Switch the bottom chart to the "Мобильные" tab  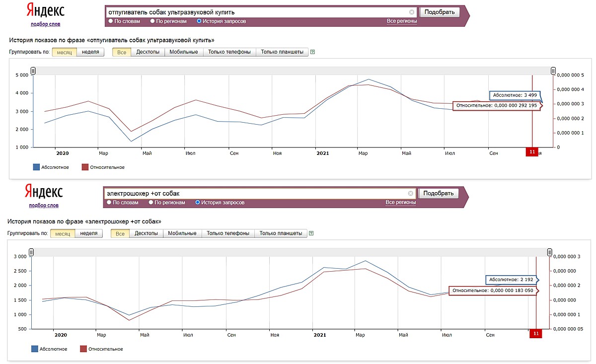(x=182, y=233)
